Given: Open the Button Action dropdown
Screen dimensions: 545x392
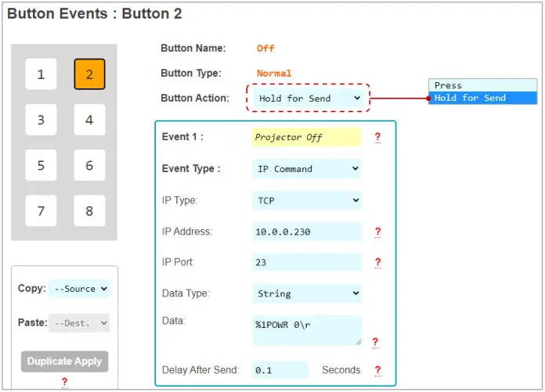Looking at the screenshot, I should (308, 99).
